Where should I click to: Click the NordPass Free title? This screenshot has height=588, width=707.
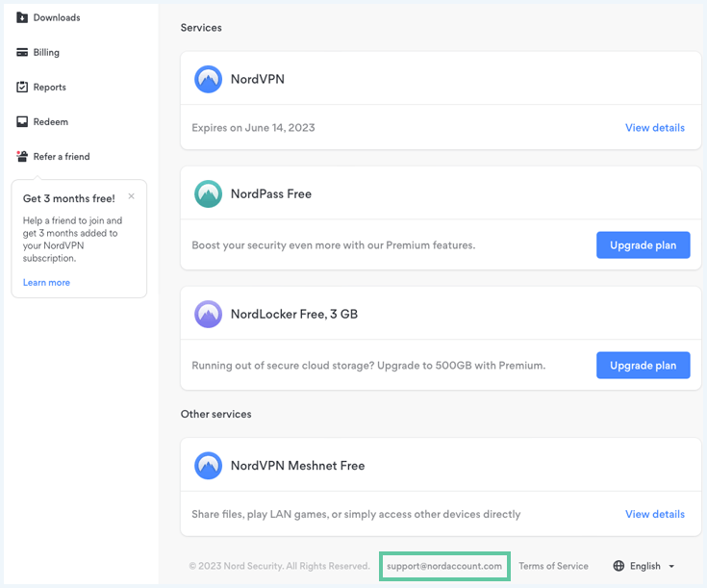pyautogui.click(x=271, y=194)
